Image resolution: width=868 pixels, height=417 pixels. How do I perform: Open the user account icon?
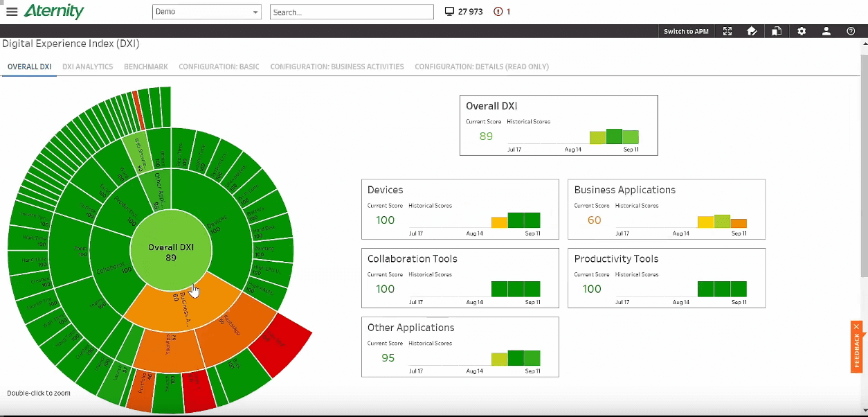click(826, 31)
